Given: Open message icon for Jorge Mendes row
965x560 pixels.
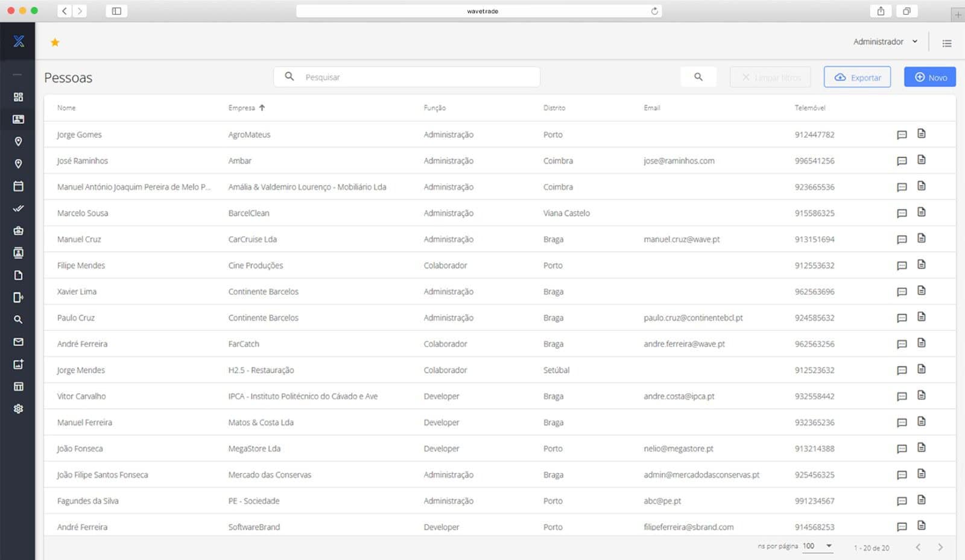Looking at the screenshot, I should pos(902,370).
